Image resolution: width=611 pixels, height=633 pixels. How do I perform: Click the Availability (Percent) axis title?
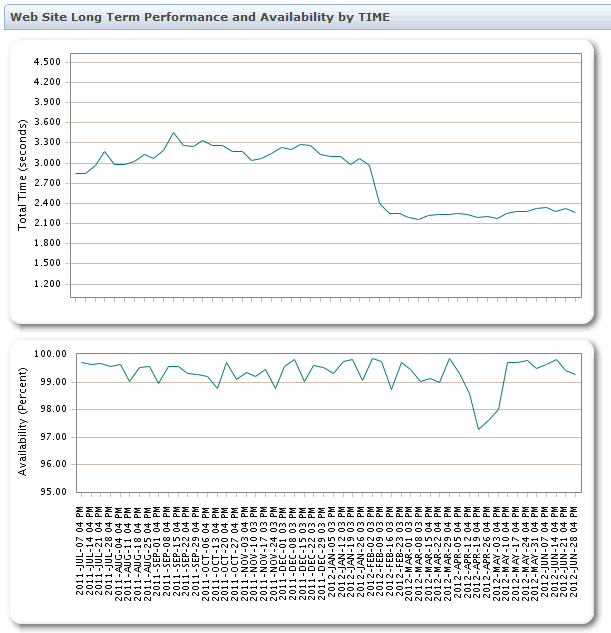point(22,422)
